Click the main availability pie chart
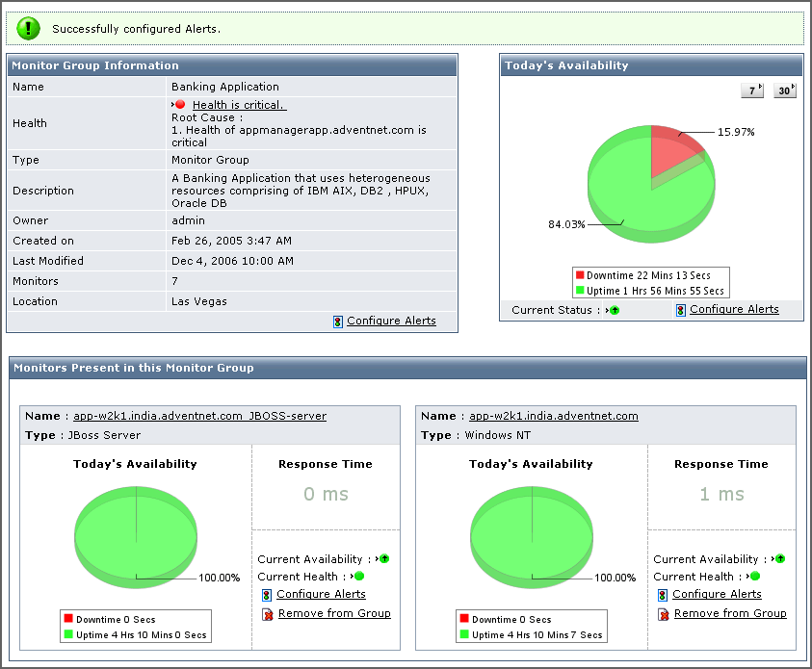The width and height of the screenshot is (812, 669). pos(651,184)
